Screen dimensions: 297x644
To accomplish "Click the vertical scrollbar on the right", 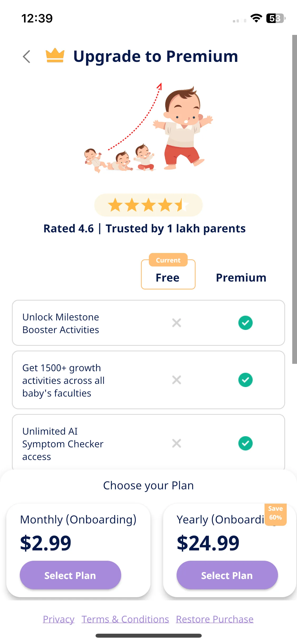I will 294,199.
